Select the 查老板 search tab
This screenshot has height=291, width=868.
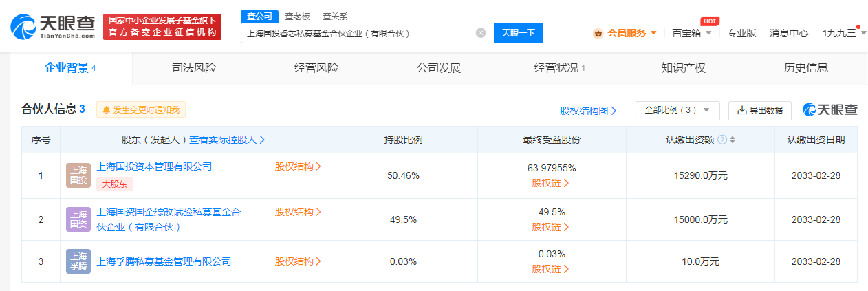tap(298, 17)
